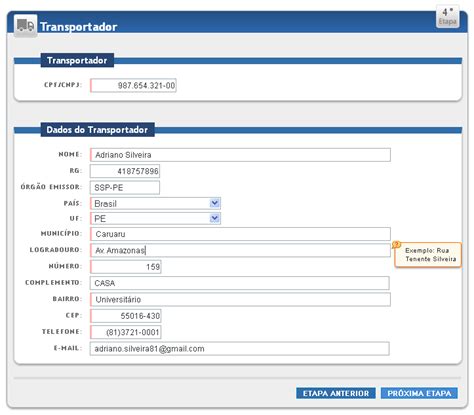Click the MUNICÍPIO label
The height and width of the screenshot is (415, 474).
coord(61,233)
